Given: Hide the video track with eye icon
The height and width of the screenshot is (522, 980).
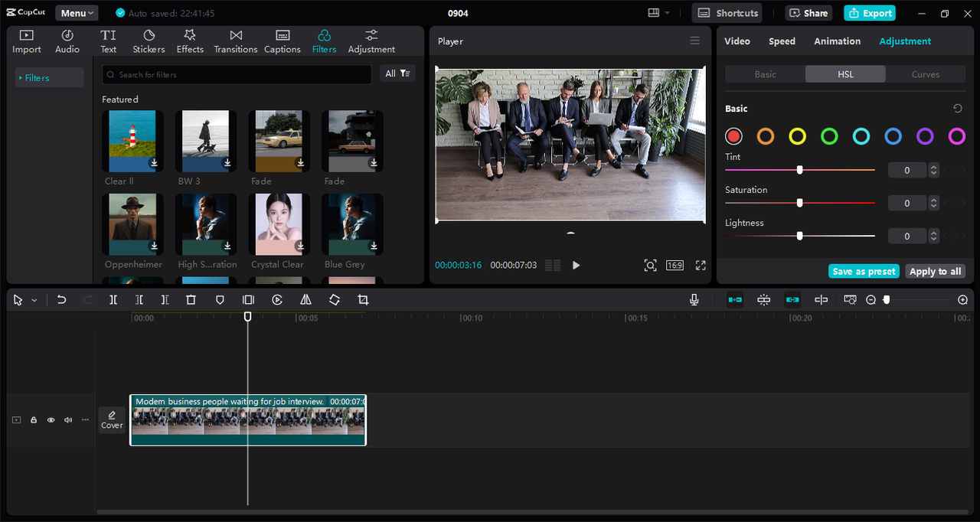Looking at the screenshot, I should click(x=51, y=420).
